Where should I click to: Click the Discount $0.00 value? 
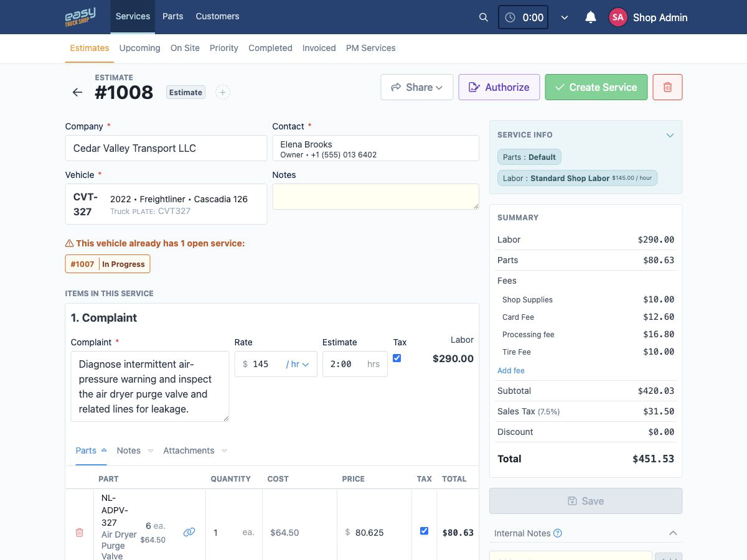tap(661, 432)
